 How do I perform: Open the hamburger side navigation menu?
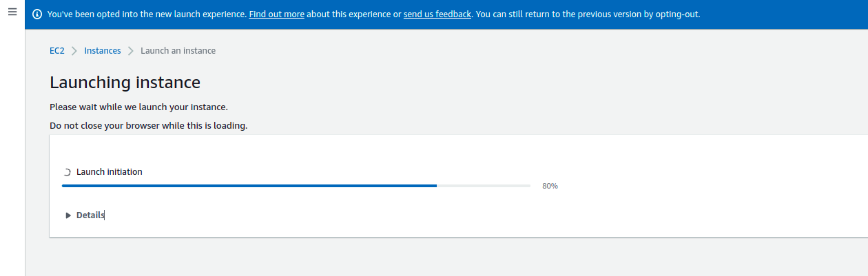[12, 12]
